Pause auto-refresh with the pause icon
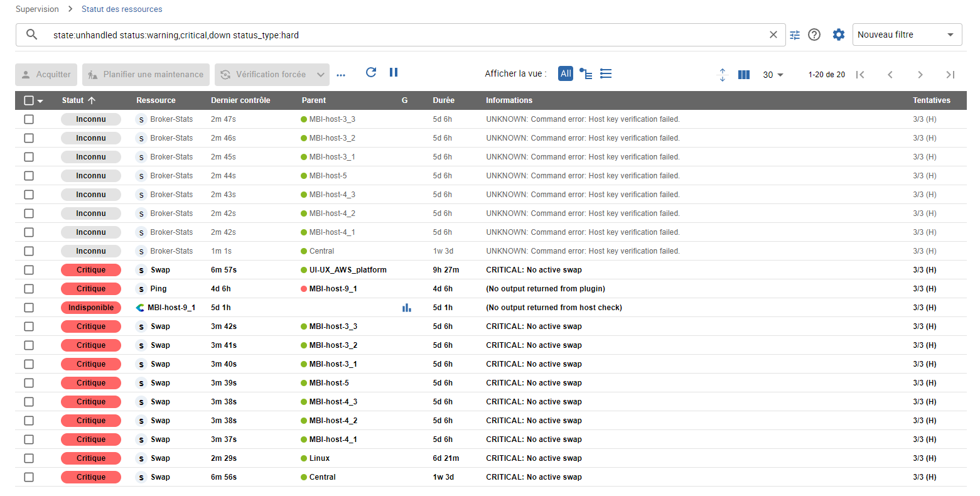This screenshot has width=980, height=496. click(x=394, y=72)
